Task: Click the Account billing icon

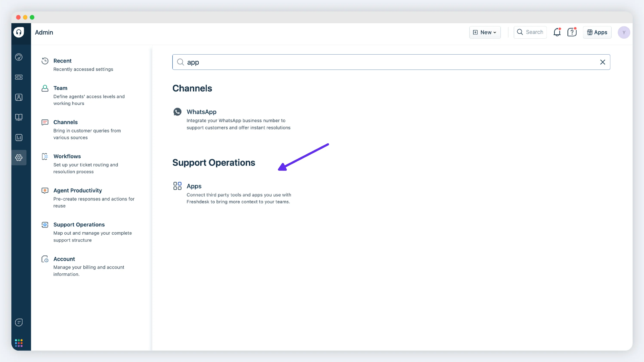Action: click(45, 259)
